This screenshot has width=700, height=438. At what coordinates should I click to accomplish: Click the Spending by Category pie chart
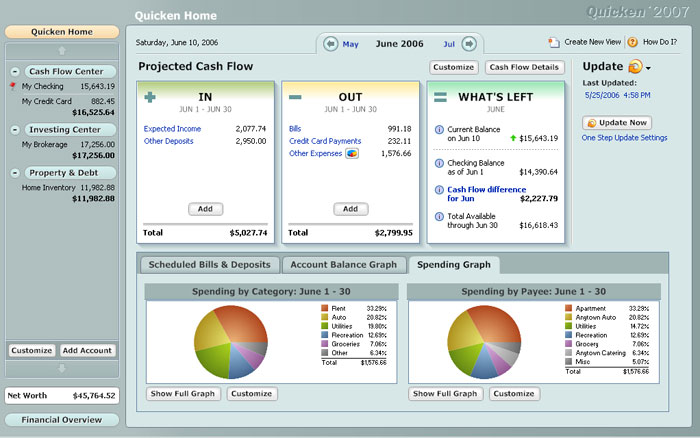coord(231,342)
